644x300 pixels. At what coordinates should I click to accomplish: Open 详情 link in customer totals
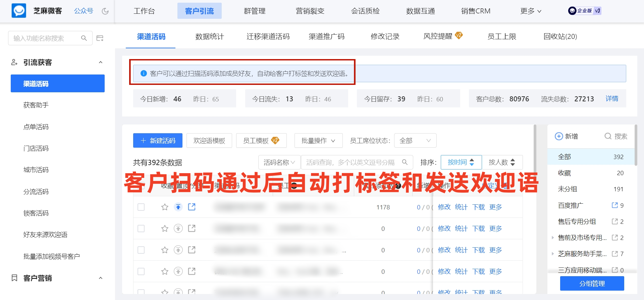(x=612, y=99)
